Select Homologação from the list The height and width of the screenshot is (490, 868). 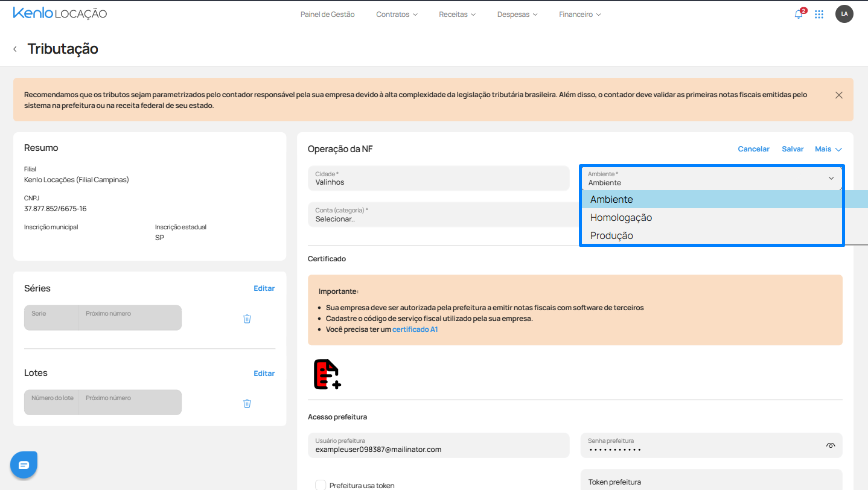[712, 217]
